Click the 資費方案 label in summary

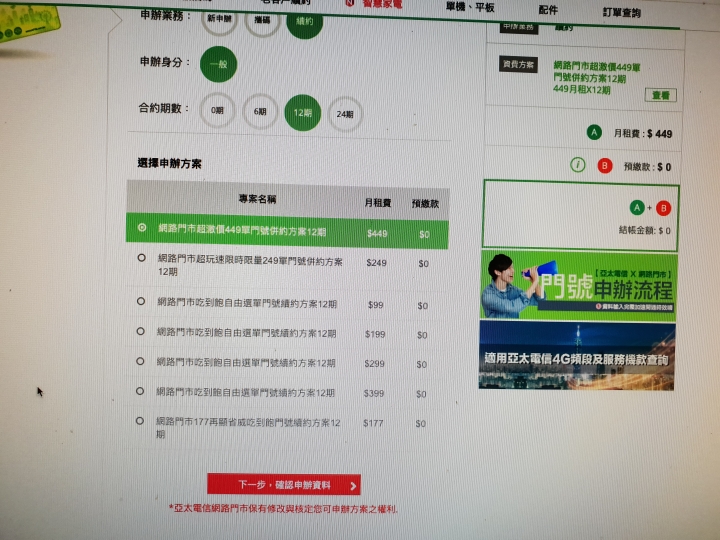point(518,64)
